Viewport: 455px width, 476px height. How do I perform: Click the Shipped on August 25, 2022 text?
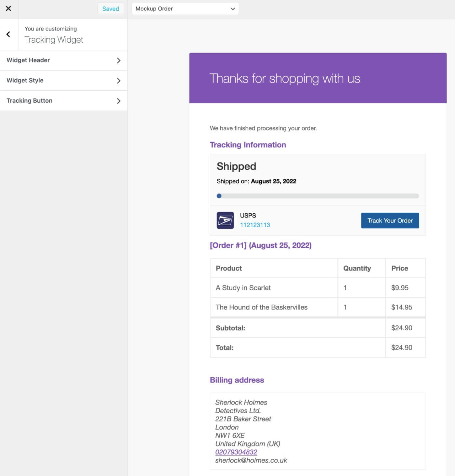(256, 181)
